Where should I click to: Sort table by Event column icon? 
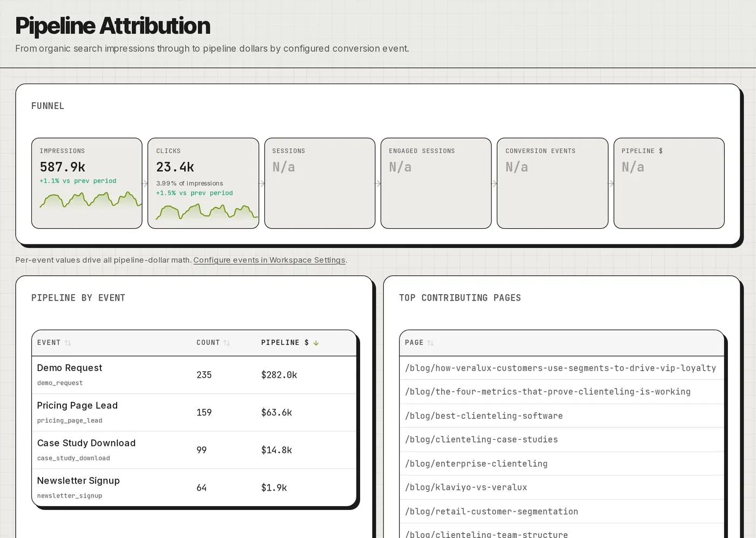(x=67, y=343)
